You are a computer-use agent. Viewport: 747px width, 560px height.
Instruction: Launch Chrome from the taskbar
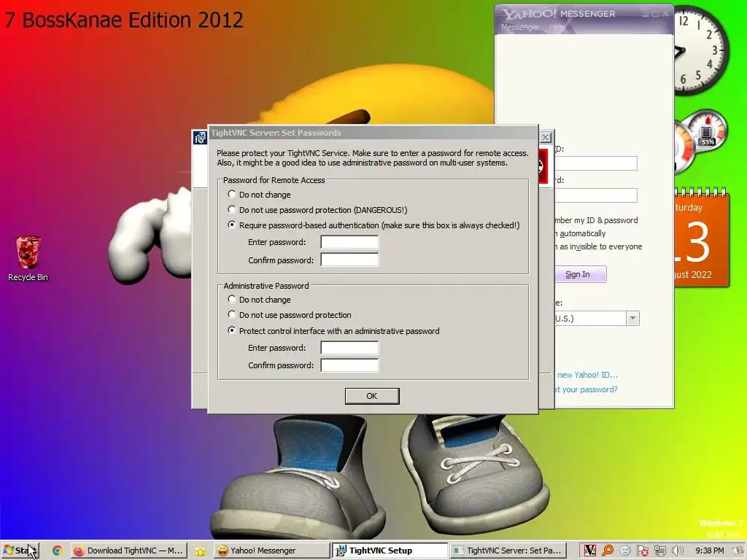[x=57, y=551]
